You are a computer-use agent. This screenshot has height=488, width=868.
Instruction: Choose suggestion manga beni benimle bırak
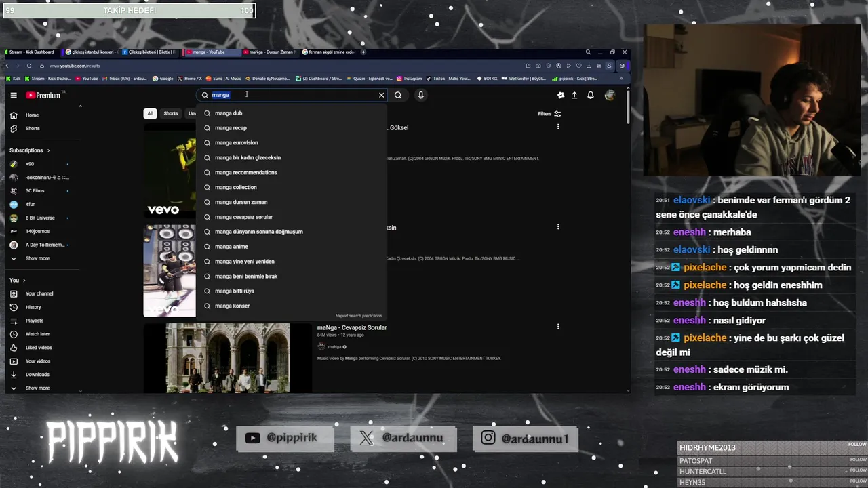292,277
